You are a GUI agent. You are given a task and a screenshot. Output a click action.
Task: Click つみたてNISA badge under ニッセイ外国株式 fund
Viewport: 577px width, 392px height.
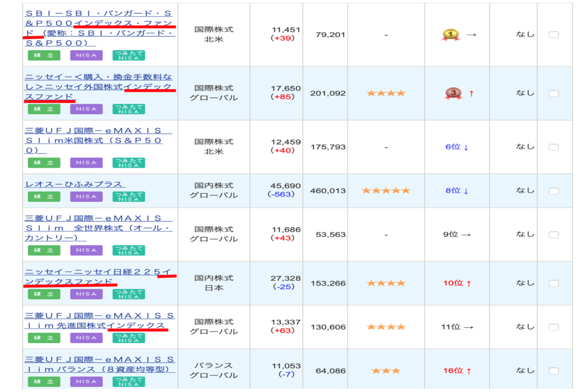click(x=128, y=109)
